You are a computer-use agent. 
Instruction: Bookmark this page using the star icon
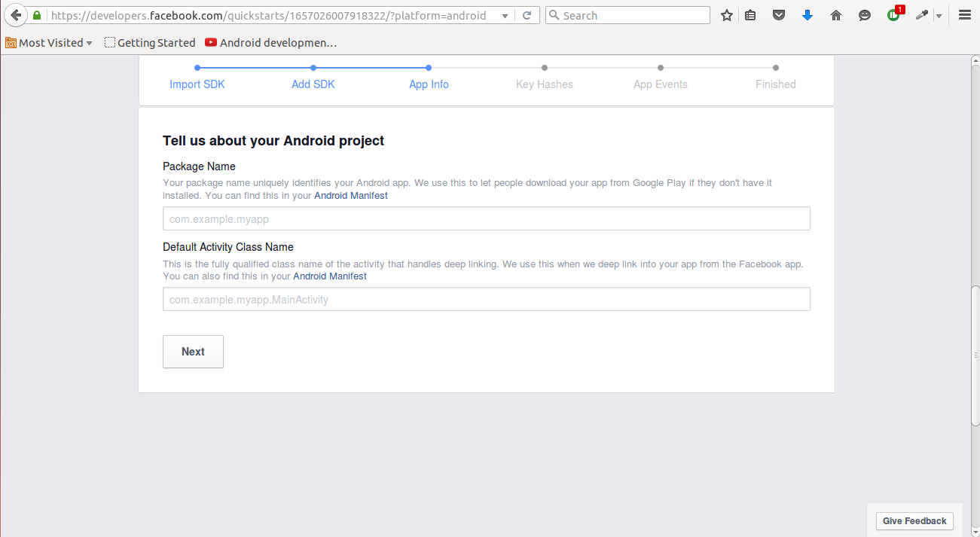coord(725,14)
